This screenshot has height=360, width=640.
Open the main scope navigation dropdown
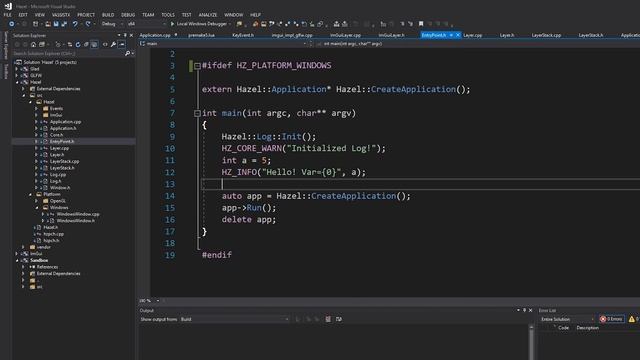click(224, 44)
